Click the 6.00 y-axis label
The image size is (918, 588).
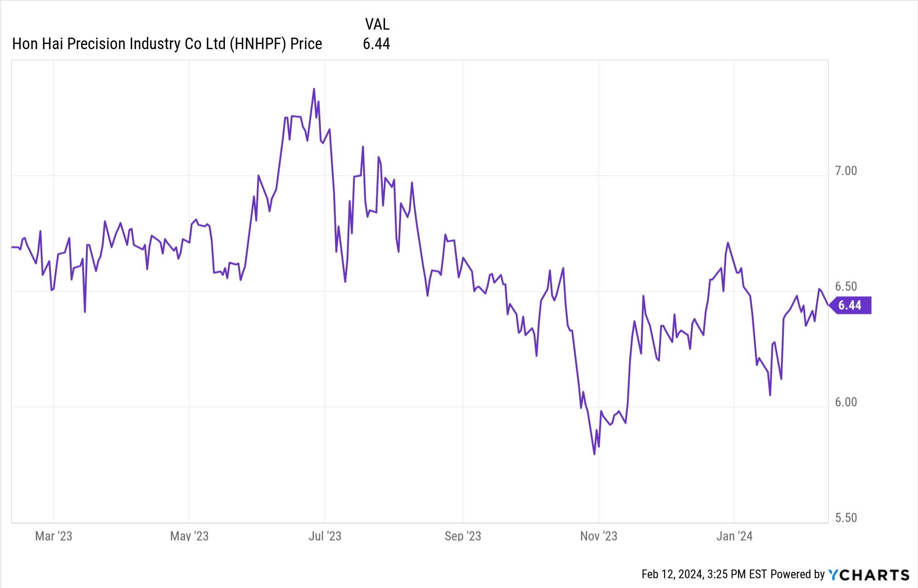point(846,402)
